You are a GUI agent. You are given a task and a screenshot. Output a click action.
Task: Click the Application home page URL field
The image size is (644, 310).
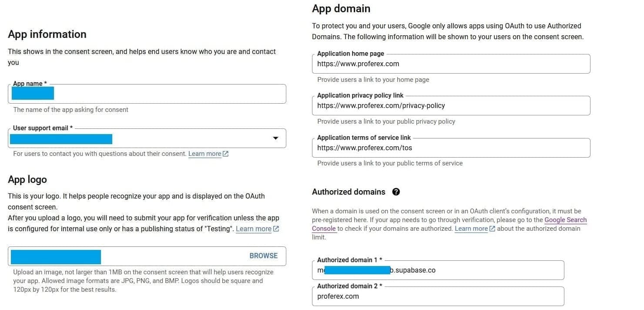pyautogui.click(x=451, y=64)
